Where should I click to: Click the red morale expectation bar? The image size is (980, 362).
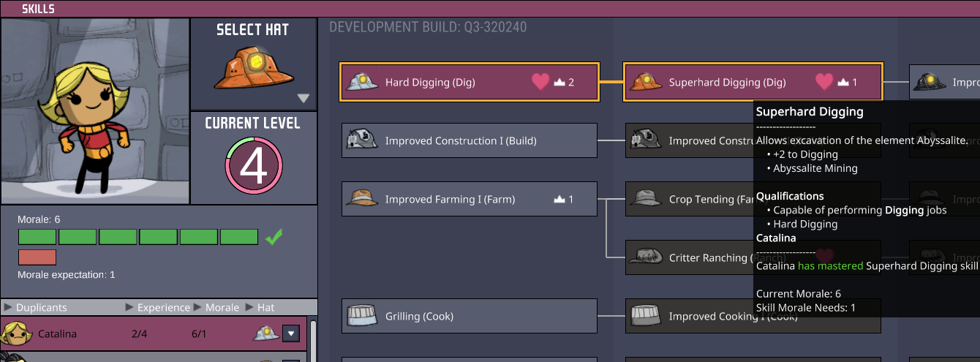[37, 257]
